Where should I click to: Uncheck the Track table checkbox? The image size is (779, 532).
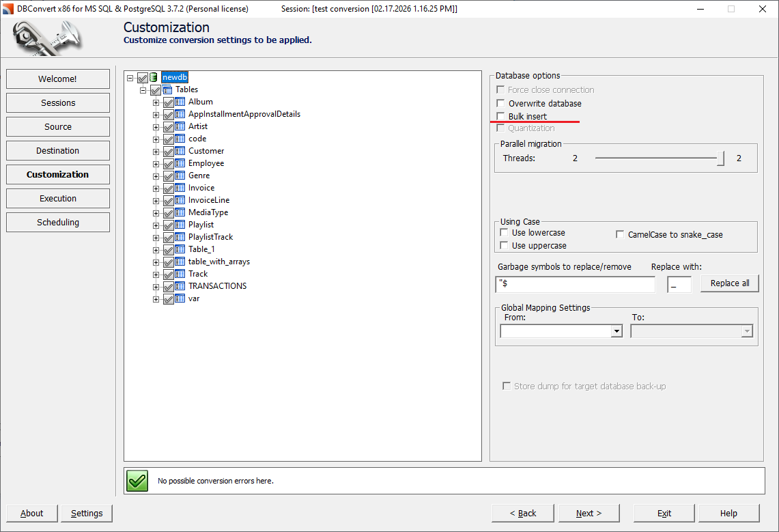pos(169,275)
